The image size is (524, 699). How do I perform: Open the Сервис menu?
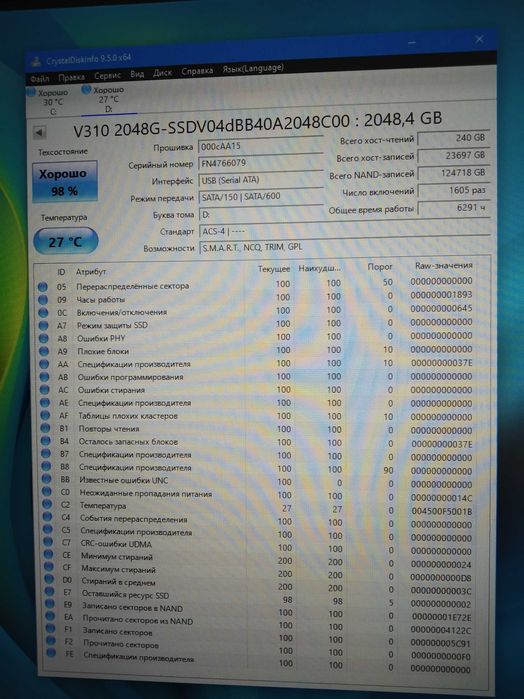[107, 76]
